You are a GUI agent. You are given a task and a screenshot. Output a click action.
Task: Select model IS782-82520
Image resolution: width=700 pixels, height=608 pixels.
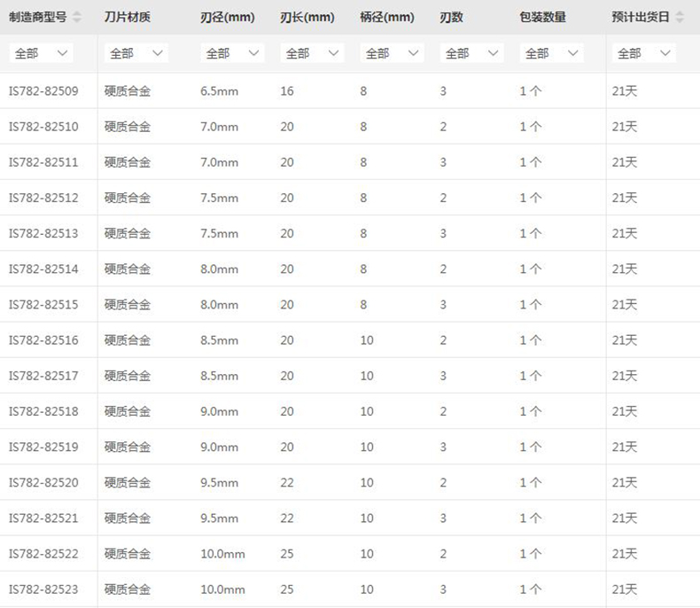pyautogui.click(x=43, y=482)
